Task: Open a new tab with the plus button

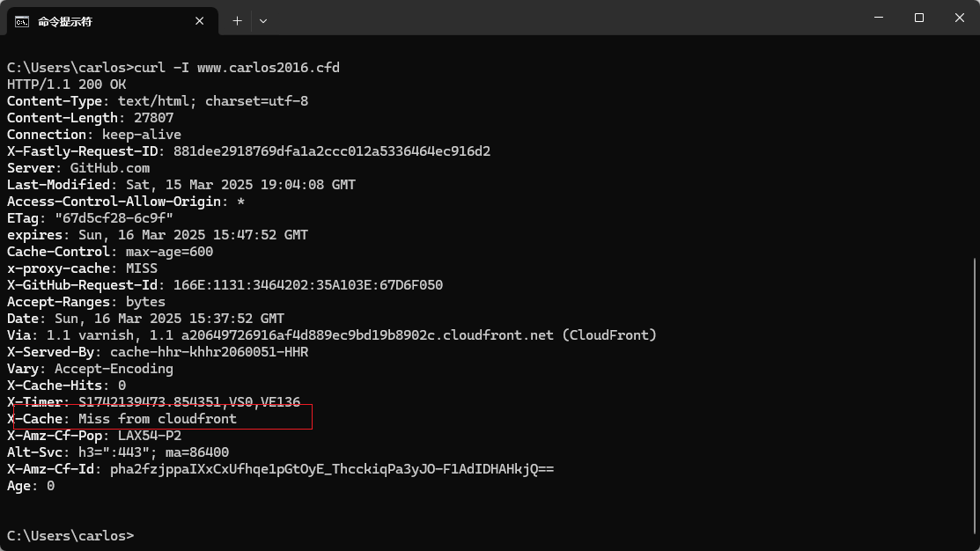Action: (238, 21)
